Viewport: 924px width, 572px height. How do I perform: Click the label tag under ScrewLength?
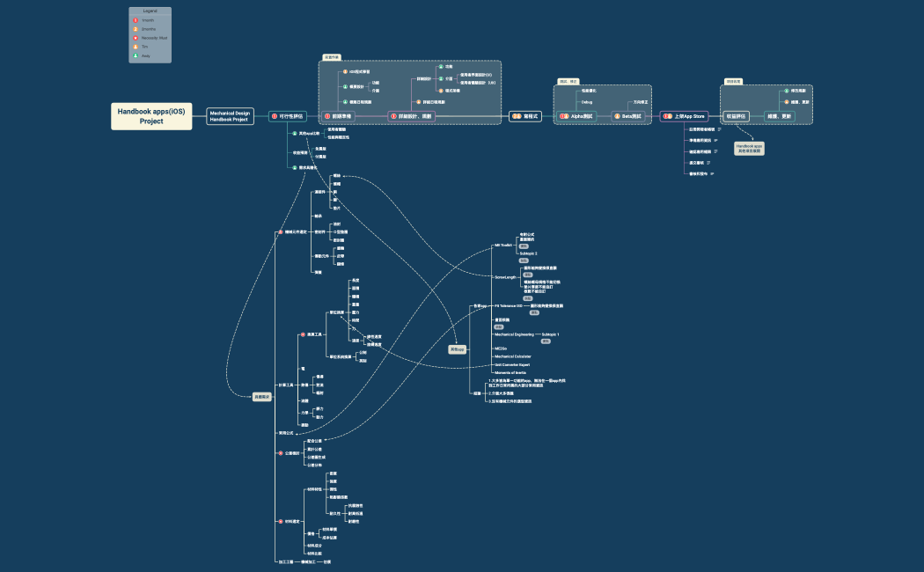pos(527,275)
